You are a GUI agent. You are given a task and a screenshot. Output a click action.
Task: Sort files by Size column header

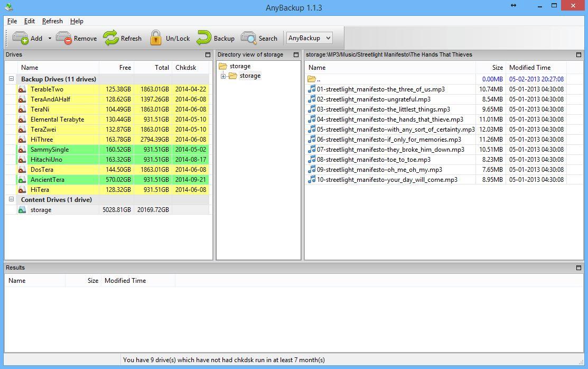(x=490, y=68)
